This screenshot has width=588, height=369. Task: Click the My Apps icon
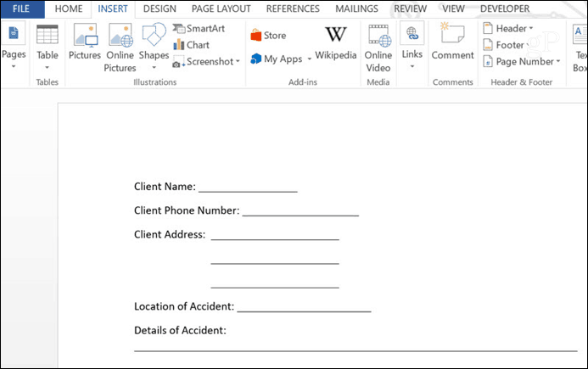(255, 59)
